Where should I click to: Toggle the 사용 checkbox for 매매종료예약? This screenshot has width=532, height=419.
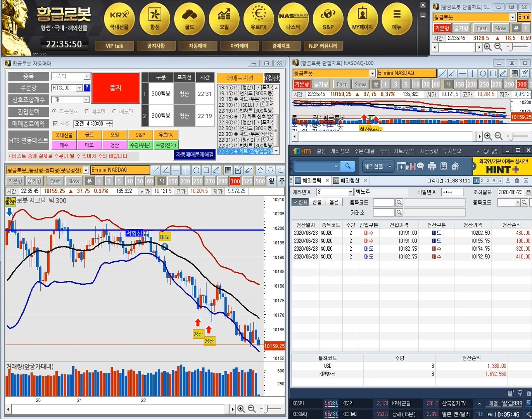(x=55, y=123)
